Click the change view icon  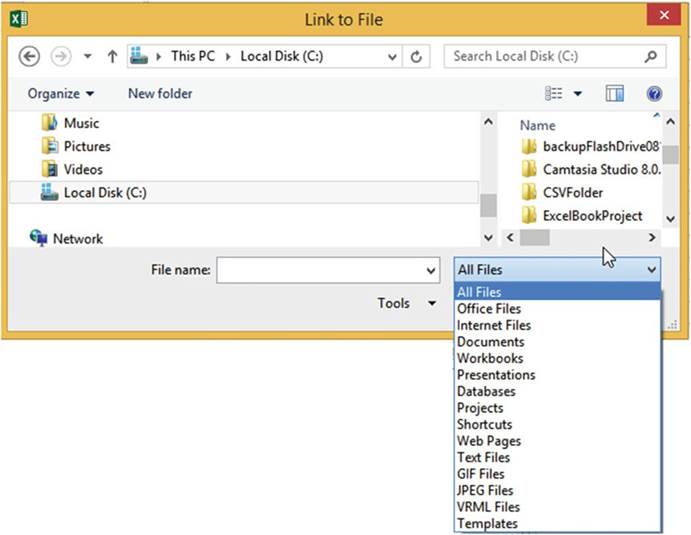click(554, 94)
